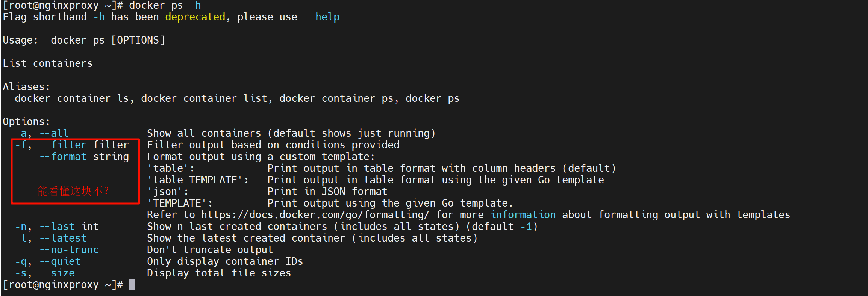This screenshot has height=296, width=868.
Task: Click the '--format' option flag
Action: point(63,157)
